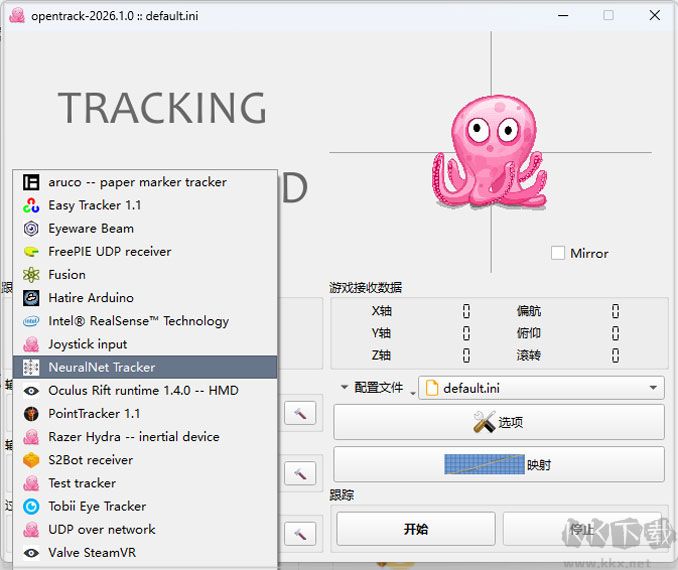Screen dimensions: 678x570
Task: Click the Tobii Eye Tracker blue icon
Action: (x=31, y=506)
